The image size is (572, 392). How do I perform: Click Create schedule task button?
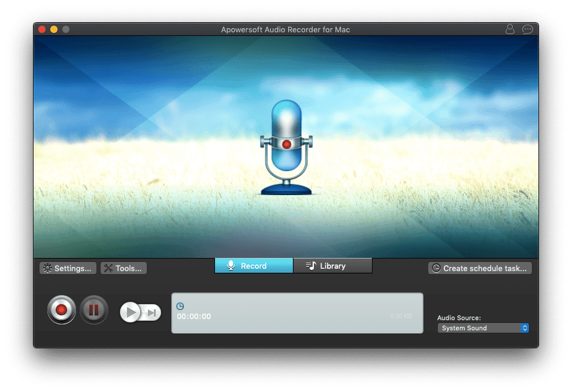click(x=480, y=268)
